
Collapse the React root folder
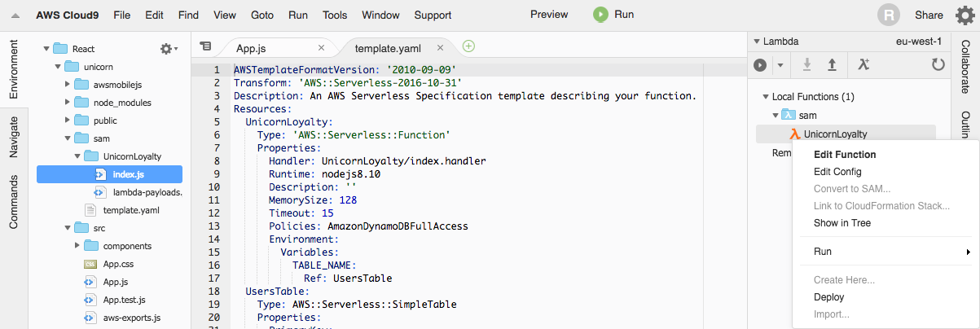point(47,49)
